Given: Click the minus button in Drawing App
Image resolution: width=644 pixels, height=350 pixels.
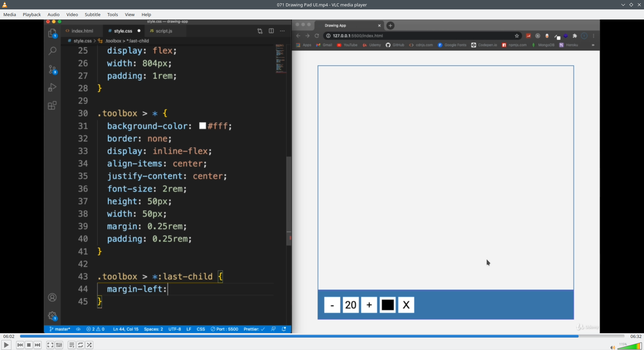Looking at the screenshot, I should (x=332, y=305).
